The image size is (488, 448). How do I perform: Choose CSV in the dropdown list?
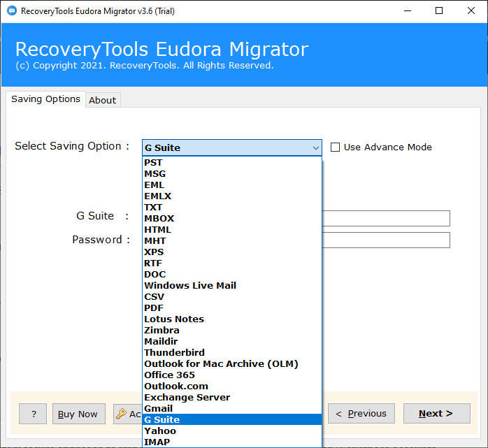pyautogui.click(x=232, y=297)
